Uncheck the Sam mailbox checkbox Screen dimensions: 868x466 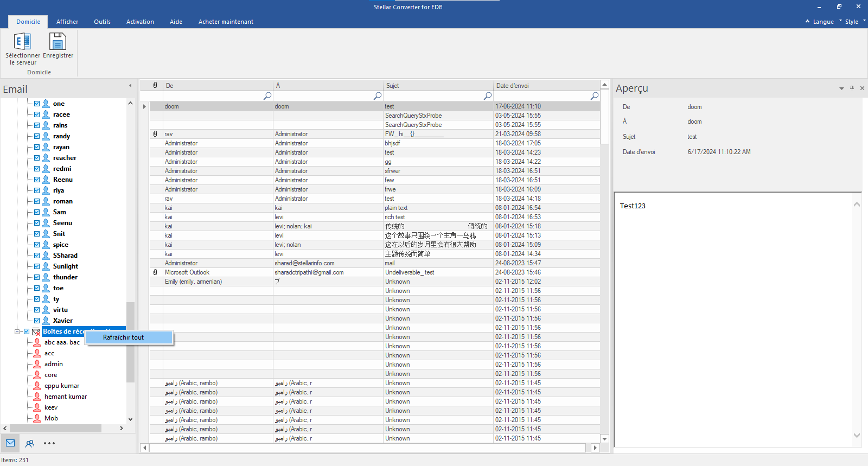click(x=37, y=212)
